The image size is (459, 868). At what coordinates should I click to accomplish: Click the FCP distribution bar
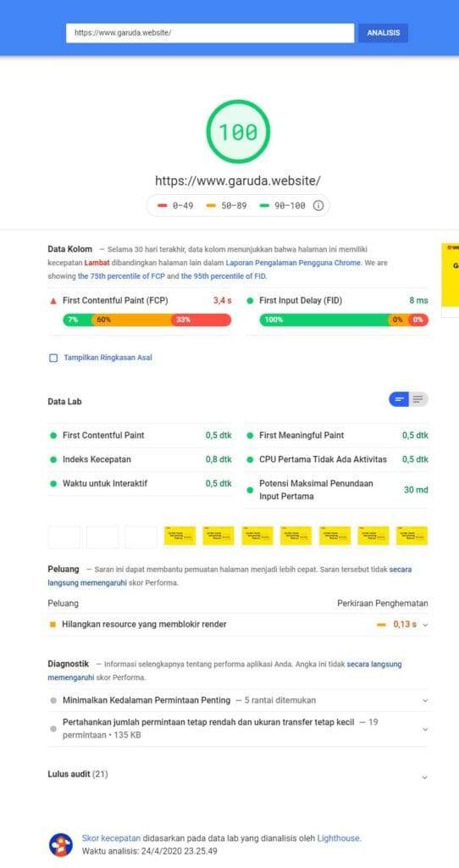point(147,320)
